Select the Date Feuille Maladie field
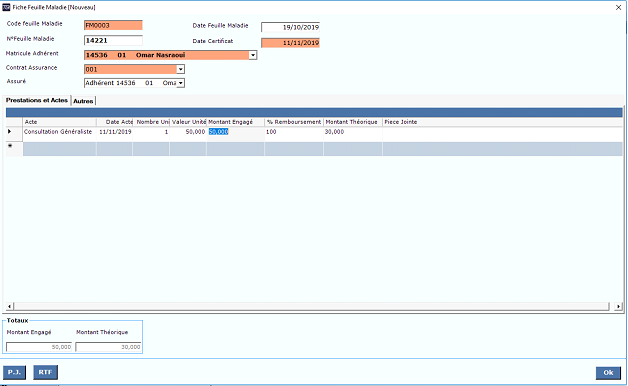The height and width of the screenshot is (386, 628). [290, 27]
